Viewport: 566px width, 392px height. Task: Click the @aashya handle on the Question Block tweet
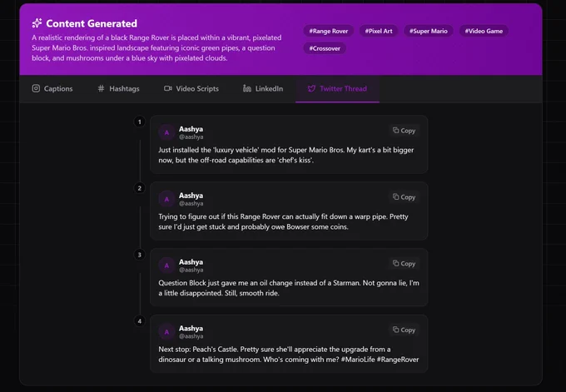pyautogui.click(x=191, y=270)
